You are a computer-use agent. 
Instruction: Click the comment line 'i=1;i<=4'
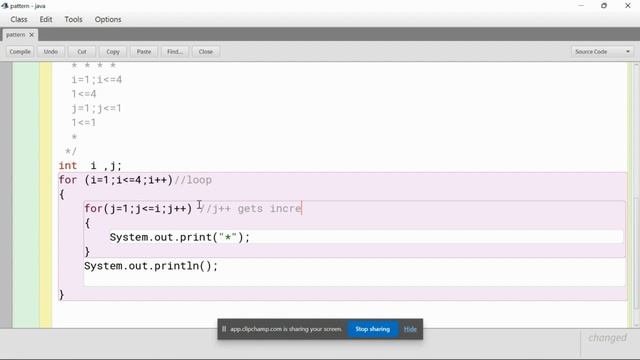click(96, 80)
